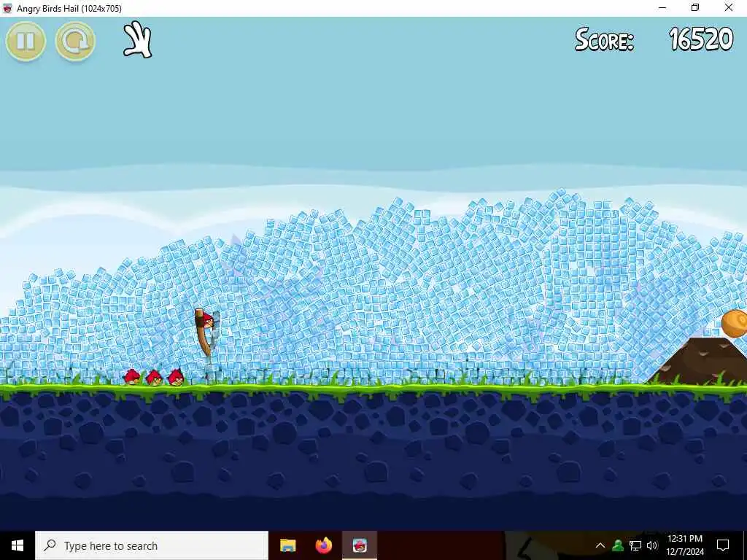Click the brown dirt hill
Viewport: 747px width, 560px height.
pos(698,361)
